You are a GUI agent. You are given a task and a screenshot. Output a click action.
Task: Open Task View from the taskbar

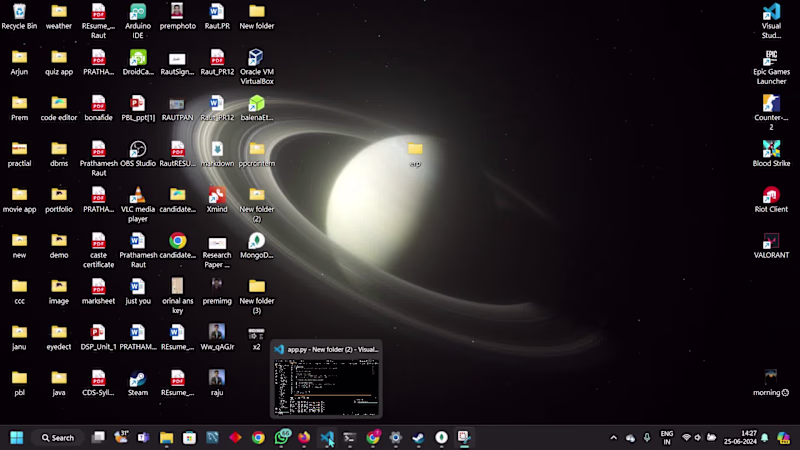click(98, 437)
